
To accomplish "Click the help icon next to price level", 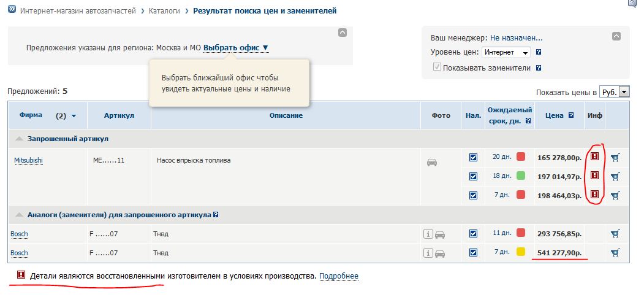I will point(539,53).
